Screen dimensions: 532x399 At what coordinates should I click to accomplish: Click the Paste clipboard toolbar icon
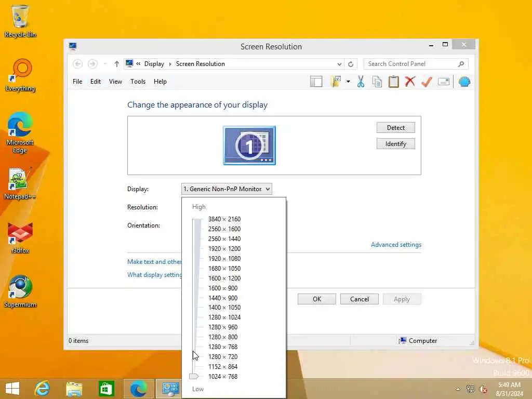pos(394,82)
